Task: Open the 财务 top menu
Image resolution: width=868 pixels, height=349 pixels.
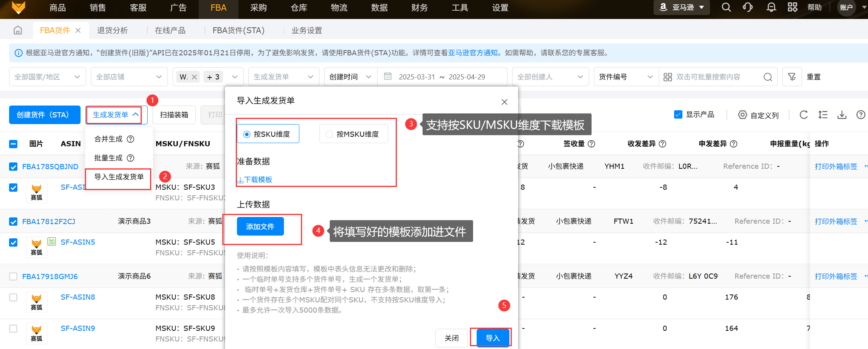Action: click(x=419, y=8)
